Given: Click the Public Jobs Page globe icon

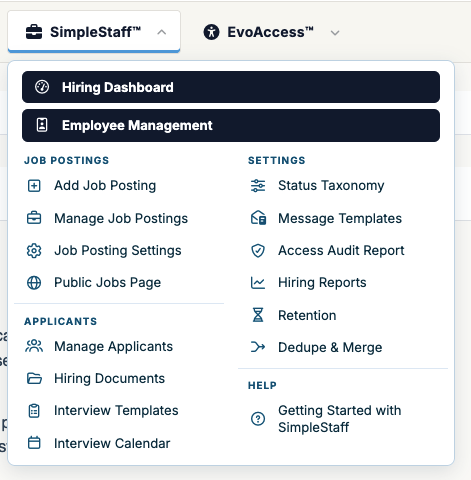Looking at the screenshot, I should [x=34, y=283].
